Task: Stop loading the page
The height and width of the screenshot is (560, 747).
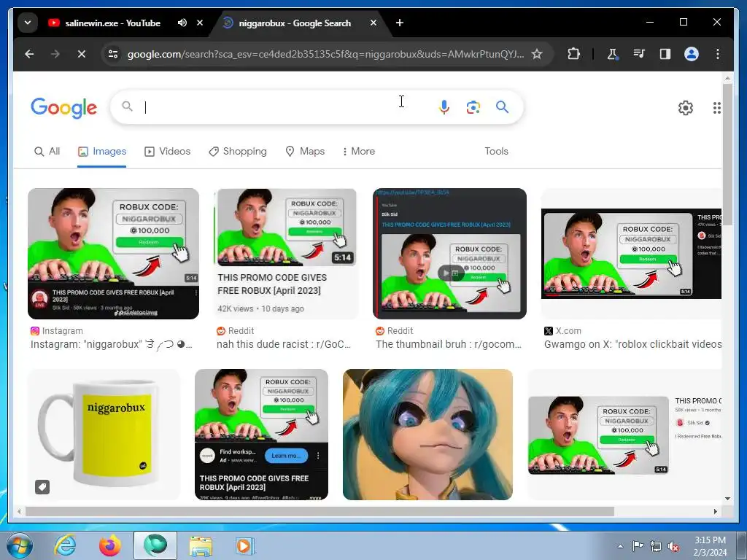Action: (x=82, y=54)
